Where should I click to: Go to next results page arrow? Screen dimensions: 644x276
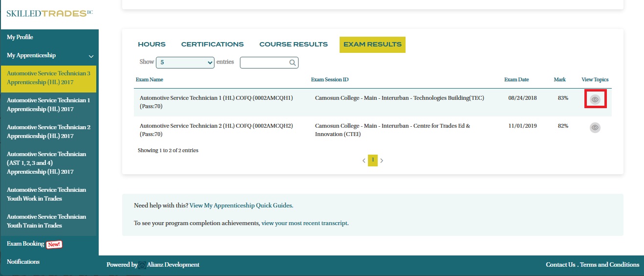tap(382, 161)
